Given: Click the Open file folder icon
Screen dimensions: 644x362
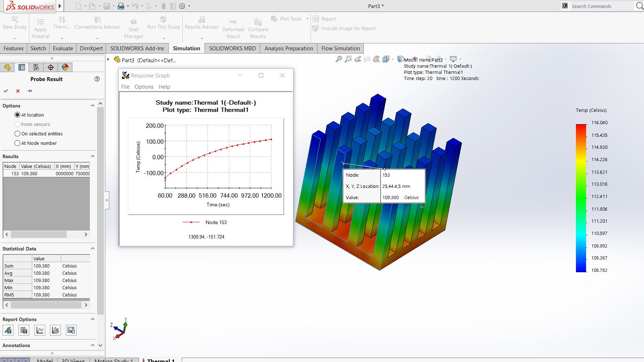Looking at the screenshot, I should pos(92,6).
